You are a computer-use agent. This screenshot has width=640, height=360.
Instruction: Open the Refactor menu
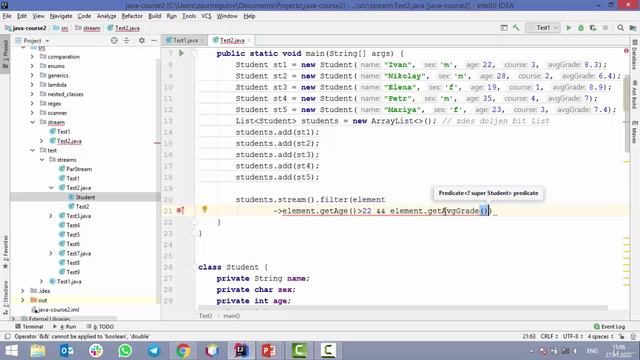[132, 16]
